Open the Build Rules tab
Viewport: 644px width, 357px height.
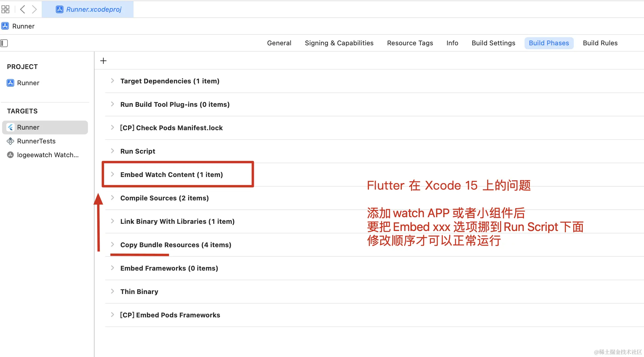pyautogui.click(x=600, y=43)
